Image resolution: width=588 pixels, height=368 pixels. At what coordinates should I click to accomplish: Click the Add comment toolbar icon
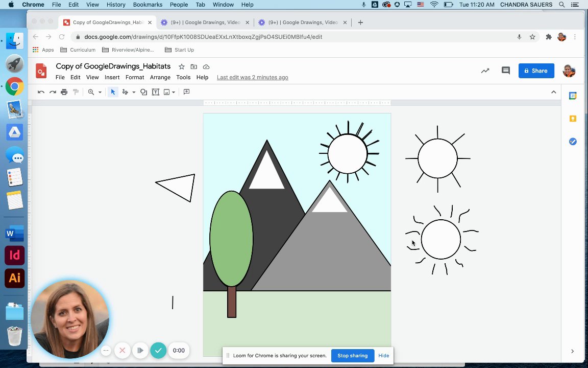[x=186, y=91]
